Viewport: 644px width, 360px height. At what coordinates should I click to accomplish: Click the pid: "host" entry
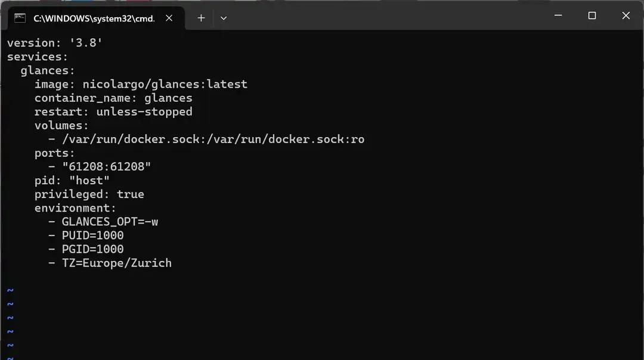click(72, 180)
